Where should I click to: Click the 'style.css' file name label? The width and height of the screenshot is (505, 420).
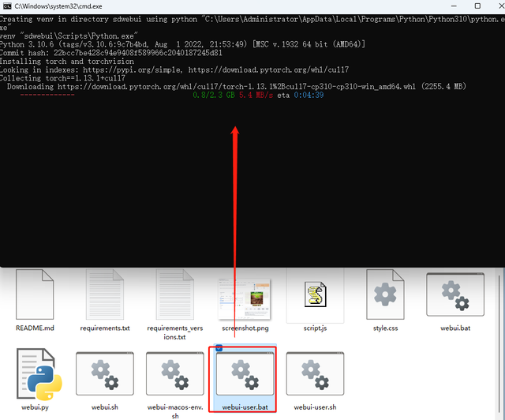(x=385, y=328)
